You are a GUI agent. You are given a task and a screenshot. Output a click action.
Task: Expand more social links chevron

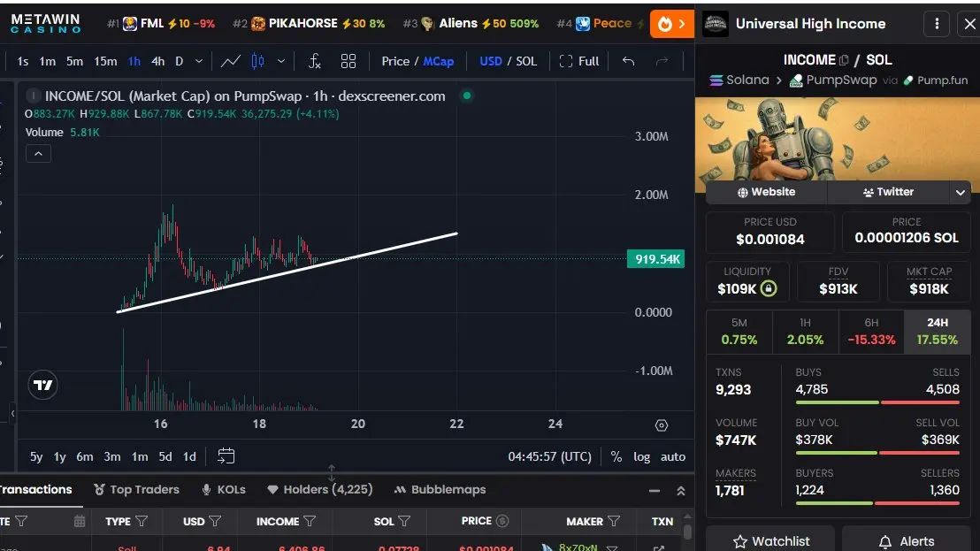click(961, 193)
